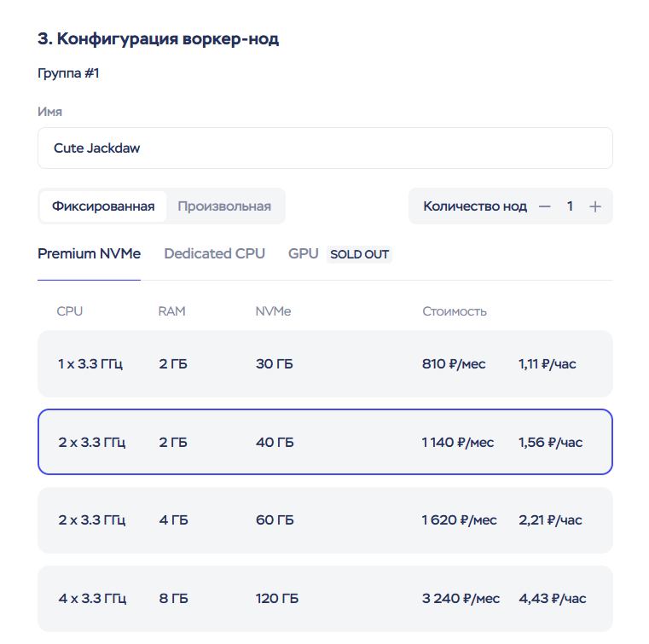Click the Имя input field with Cute Jackdaw
The height and width of the screenshot is (644, 649).
click(x=324, y=148)
